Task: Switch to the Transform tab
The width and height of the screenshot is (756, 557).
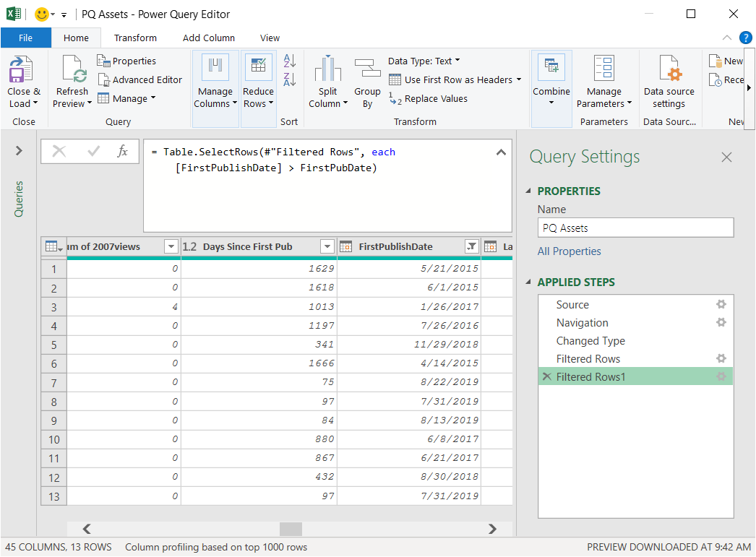Action: tap(135, 38)
